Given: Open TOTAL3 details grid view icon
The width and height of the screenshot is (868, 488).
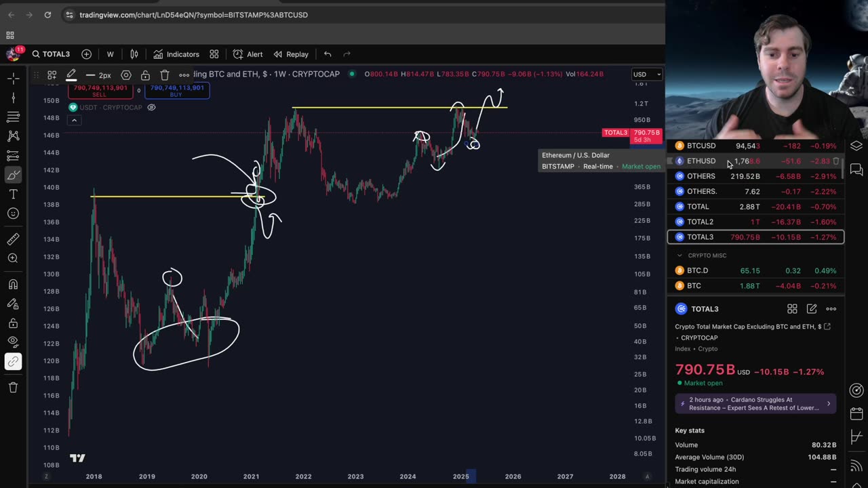Looking at the screenshot, I should tap(792, 309).
